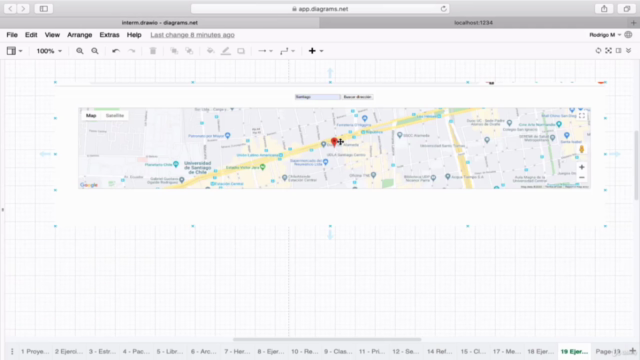Viewport: 640px width, 360px height.
Task: Click the To Front icon
Action: (x=174, y=51)
